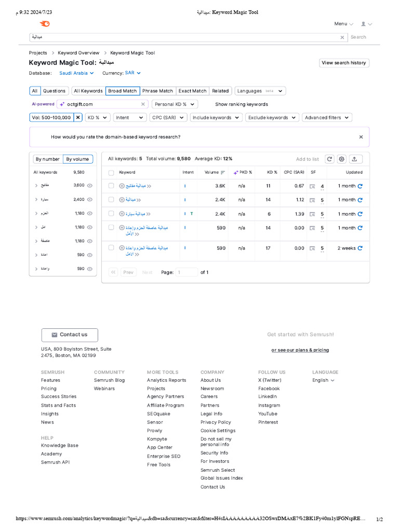The image size is (399, 532).
Task: Expand the 3,600 keyword group
Action: click(x=36, y=185)
